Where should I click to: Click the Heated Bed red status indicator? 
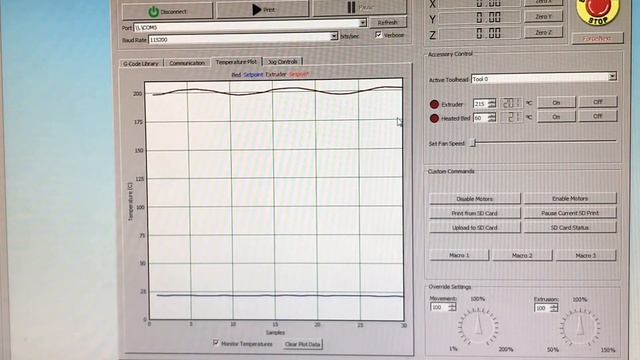coord(434,118)
